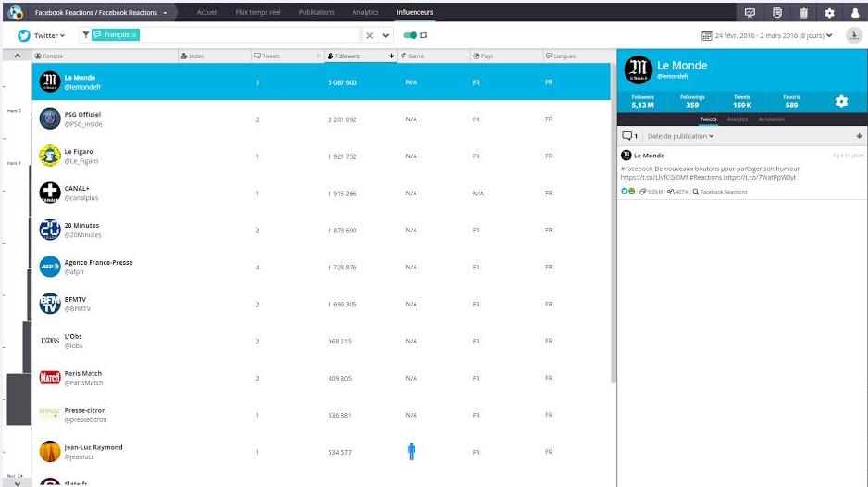
Task: Open the Date de publication sort dropdown
Action: point(680,136)
